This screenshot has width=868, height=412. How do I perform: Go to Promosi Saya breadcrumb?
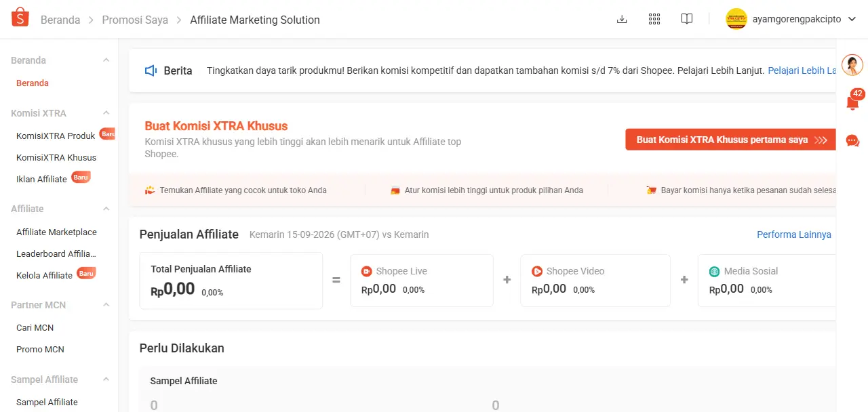tap(135, 20)
